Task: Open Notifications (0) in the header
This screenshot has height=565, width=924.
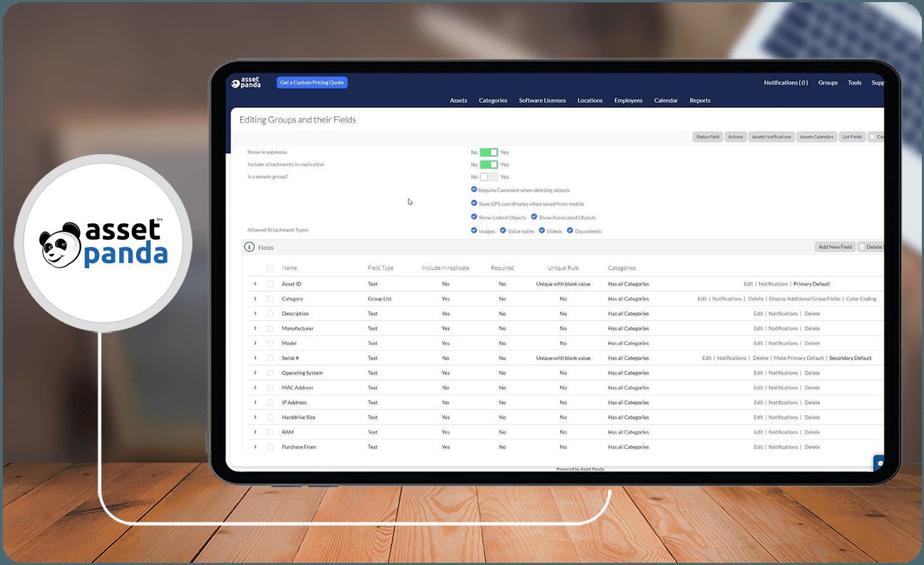Action: tap(786, 83)
